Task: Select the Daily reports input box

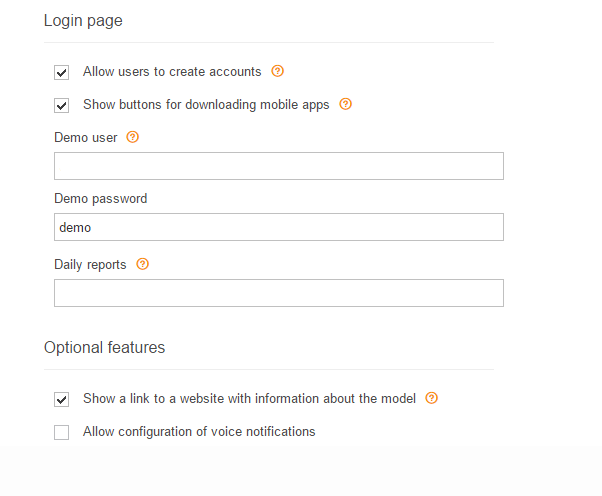Action: (279, 293)
